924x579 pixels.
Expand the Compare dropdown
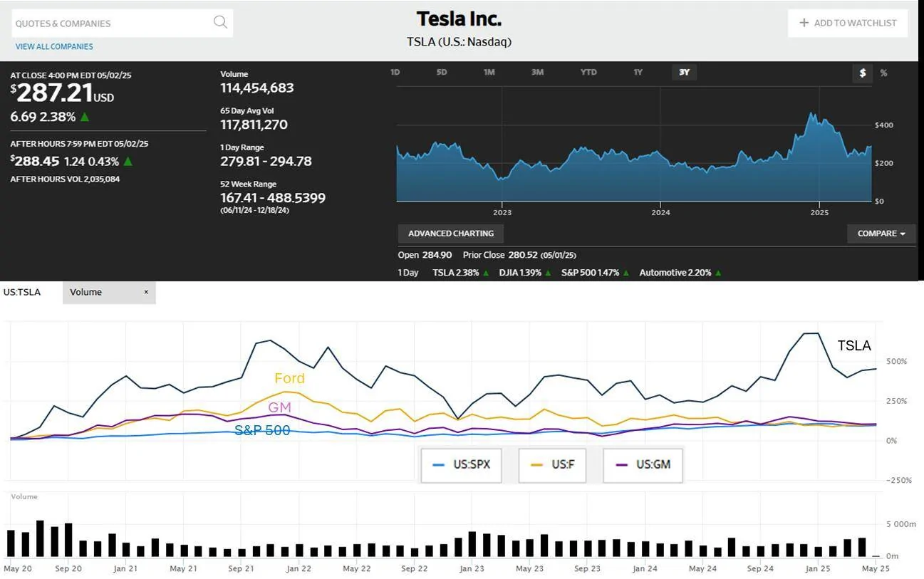coord(881,234)
